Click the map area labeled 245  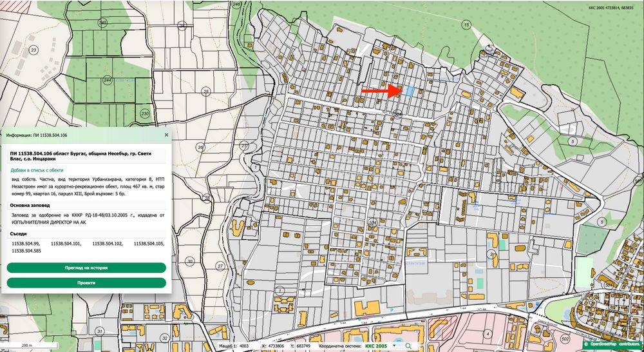(x=102, y=22)
